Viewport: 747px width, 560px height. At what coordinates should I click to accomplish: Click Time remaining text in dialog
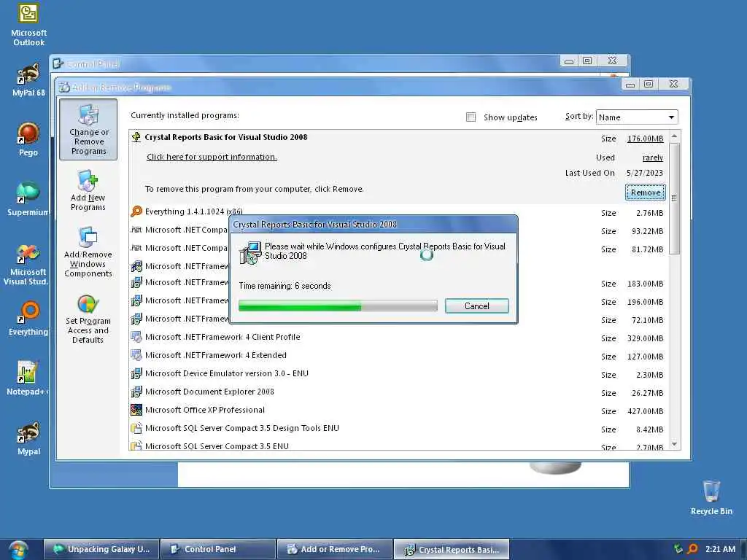point(285,286)
